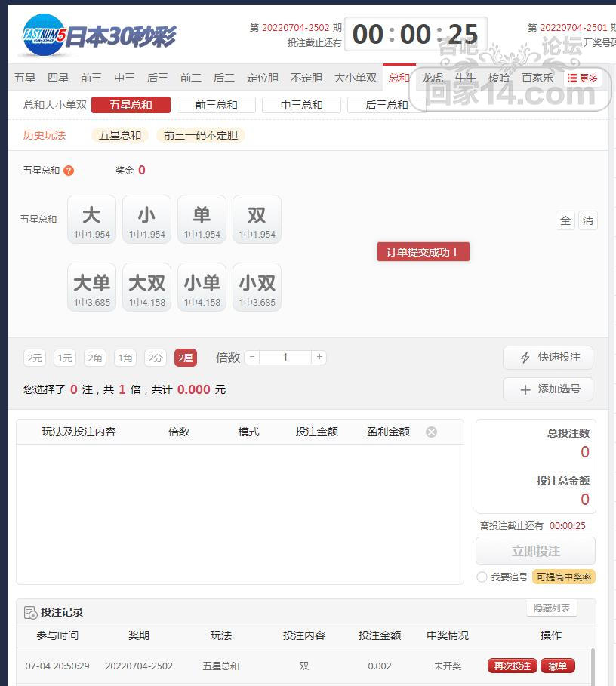The height and width of the screenshot is (686, 616).
Task: Increase 倍数 with the plus button
Action: [319, 358]
